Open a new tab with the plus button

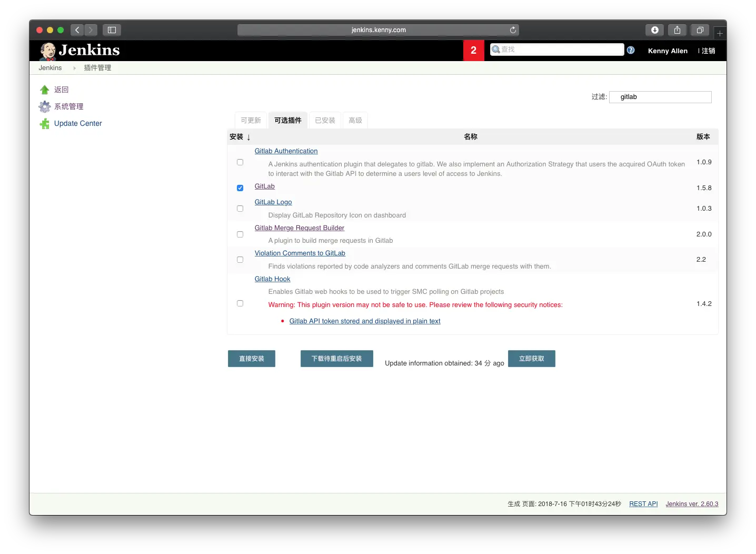720,33
